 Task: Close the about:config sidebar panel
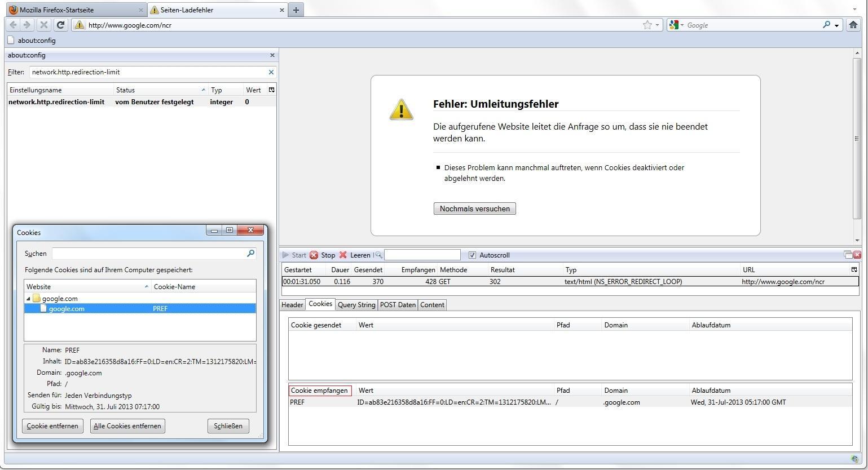pyautogui.click(x=272, y=55)
